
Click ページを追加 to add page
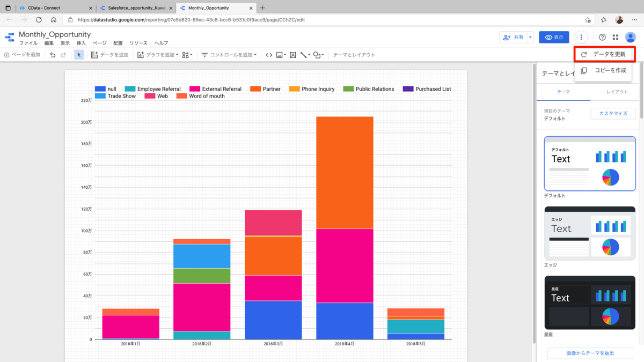tap(22, 55)
